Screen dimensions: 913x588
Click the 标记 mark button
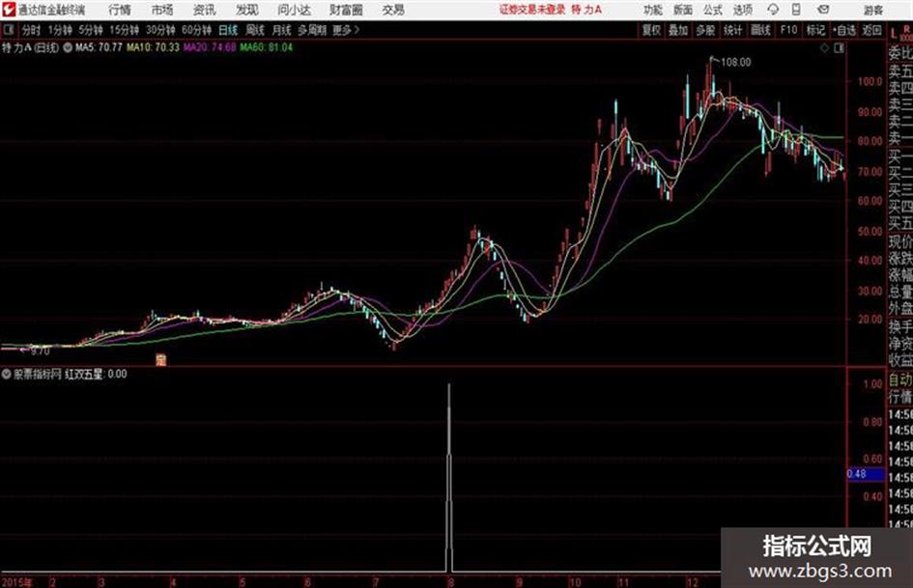[x=815, y=30]
